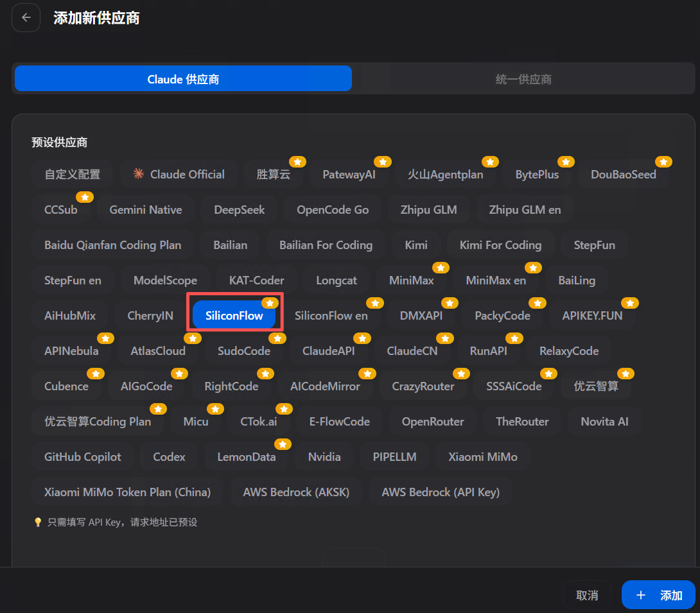Viewport: 700px width, 613px height.
Task: Select the OpenRouter provider
Action: tap(433, 420)
